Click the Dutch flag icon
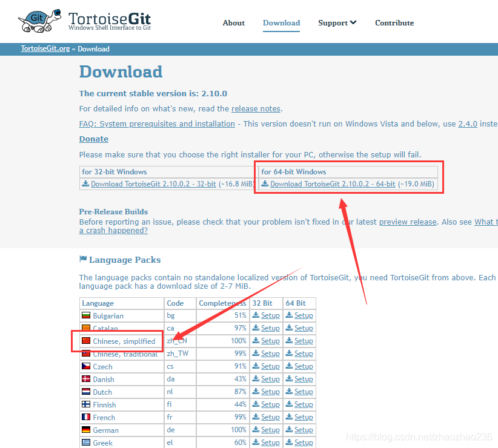Image resolution: width=498 pixels, height=448 pixels. (86, 392)
